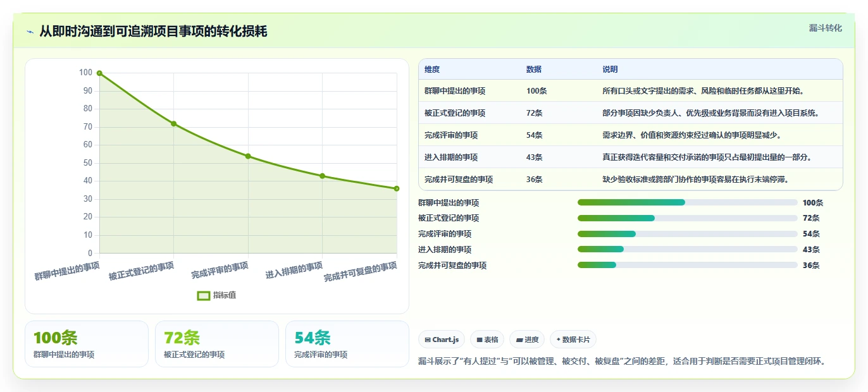This screenshot has width=868, height=392.
Task: Click chart x-axis label 进入排期的事项
Action: (294, 271)
